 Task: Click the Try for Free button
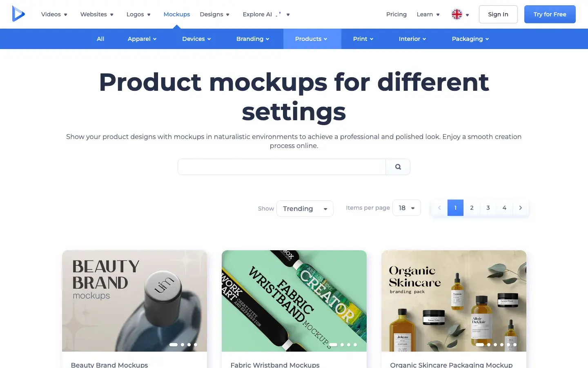pyautogui.click(x=550, y=14)
